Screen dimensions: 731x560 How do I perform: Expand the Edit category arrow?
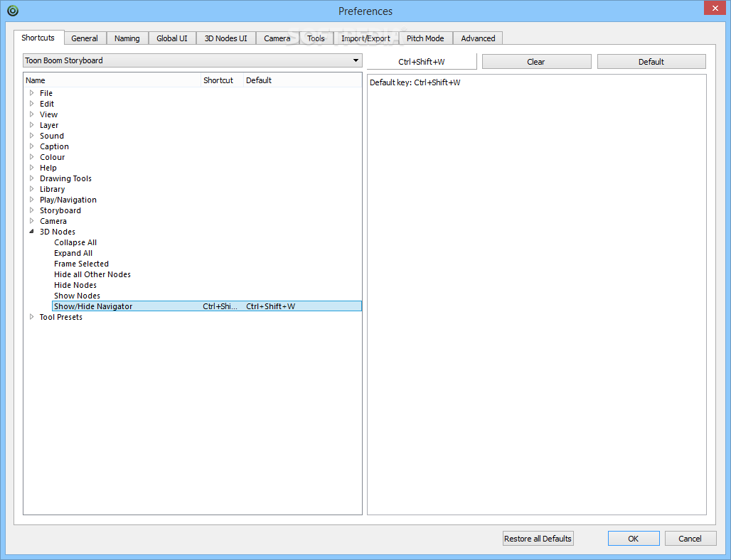click(32, 104)
